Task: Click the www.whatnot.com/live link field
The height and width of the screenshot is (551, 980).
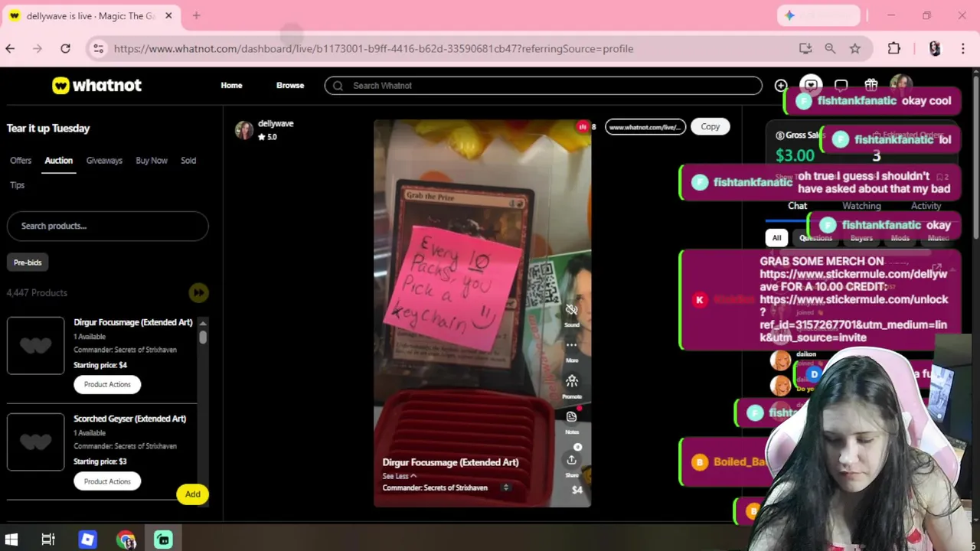Action: coord(645,127)
